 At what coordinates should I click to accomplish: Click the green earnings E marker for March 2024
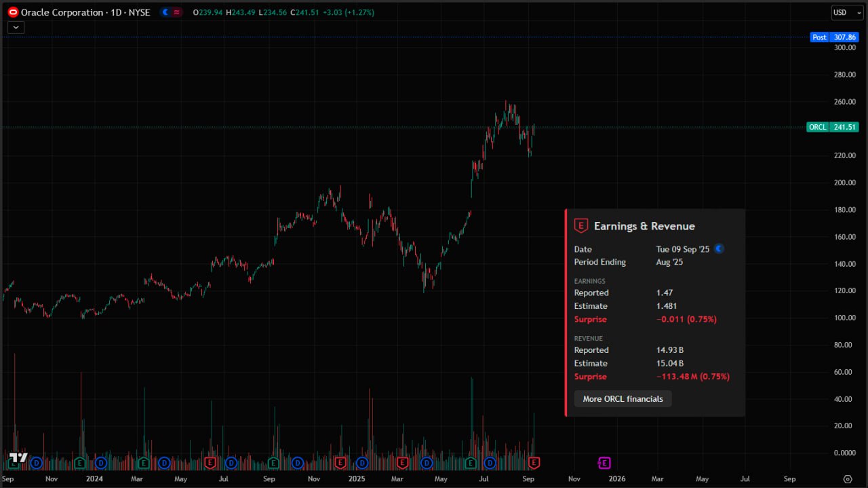coord(143,463)
